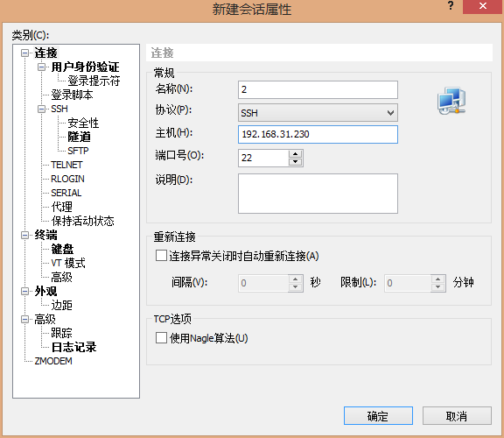Select the ZMODEM tree item
This screenshot has height=438, width=504.
pos(53,361)
